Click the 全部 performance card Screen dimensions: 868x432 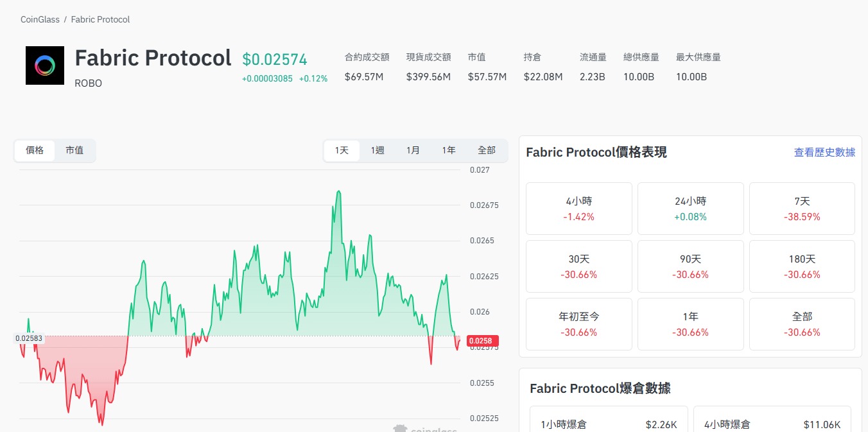[802, 324]
